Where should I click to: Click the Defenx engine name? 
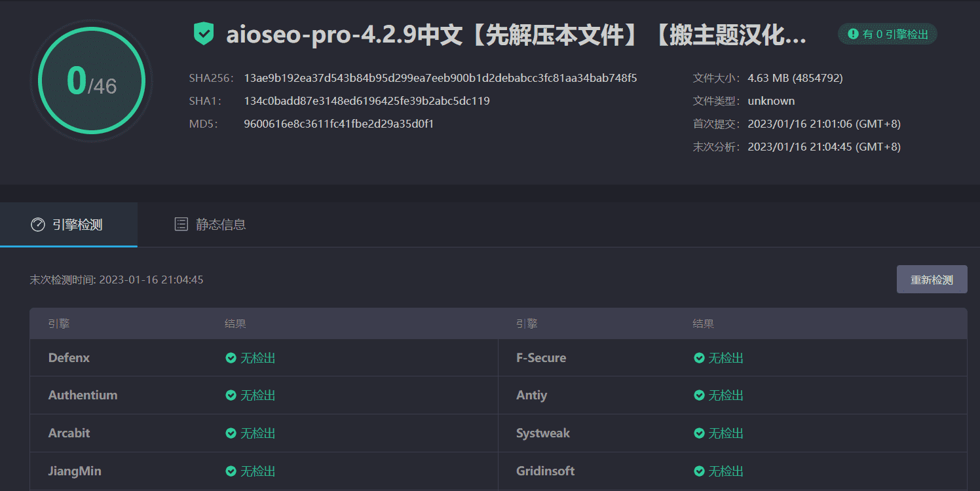tap(69, 358)
